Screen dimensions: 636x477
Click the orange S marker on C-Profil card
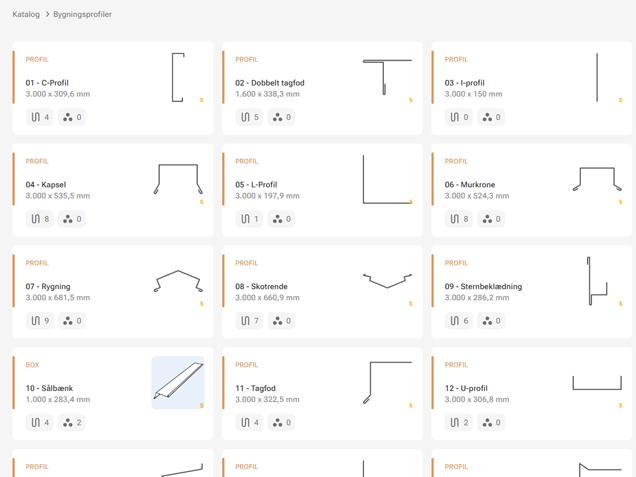pyautogui.click(x=202, y=100)
